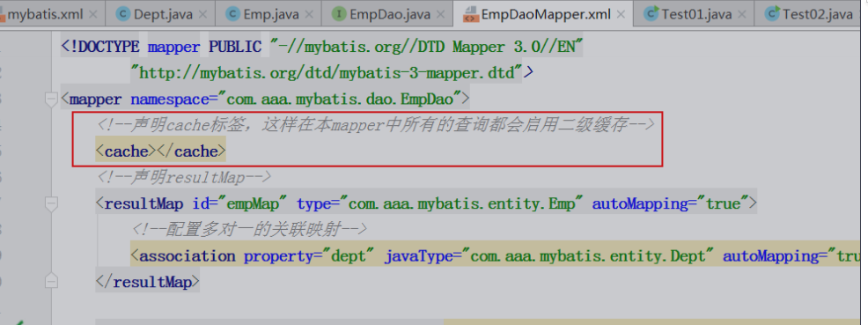Image resolution: width=868 pixels, height=325 pixels.
Task: Collapse the resultMap opening tag fold marker
Action: click(x=51, y=203)
